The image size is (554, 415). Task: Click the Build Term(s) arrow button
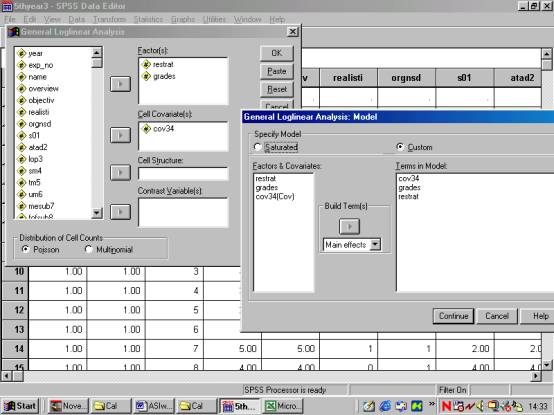coord(349,226)
